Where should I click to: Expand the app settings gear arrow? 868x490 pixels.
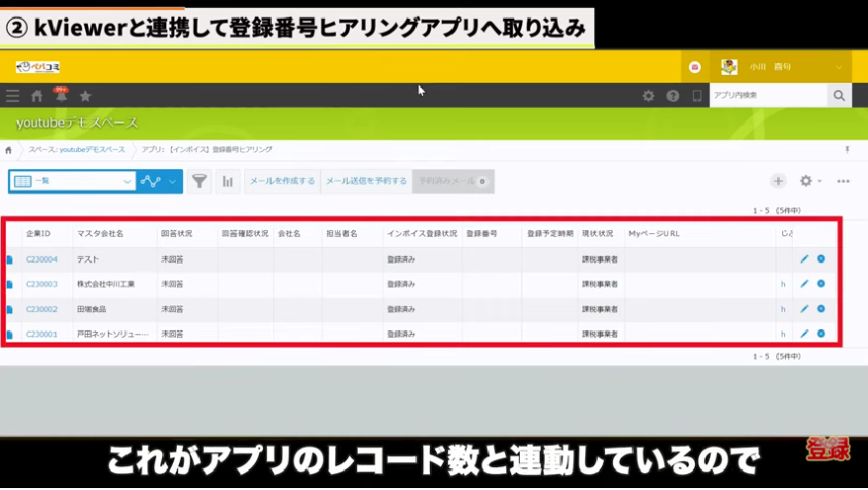pos(820,181)
